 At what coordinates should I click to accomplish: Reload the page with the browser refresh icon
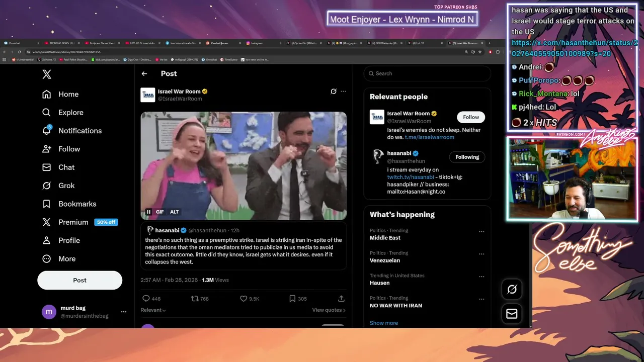click(x=20, y=52)
